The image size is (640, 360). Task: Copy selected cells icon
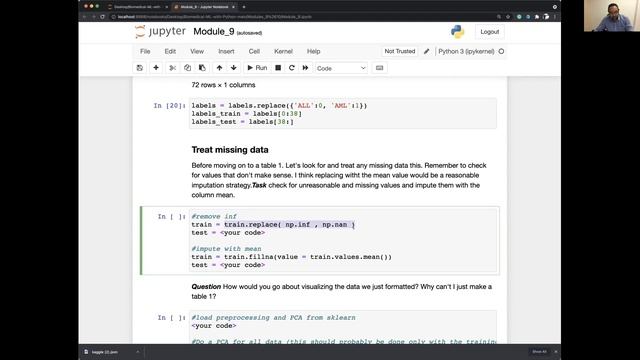click(187, 68)
